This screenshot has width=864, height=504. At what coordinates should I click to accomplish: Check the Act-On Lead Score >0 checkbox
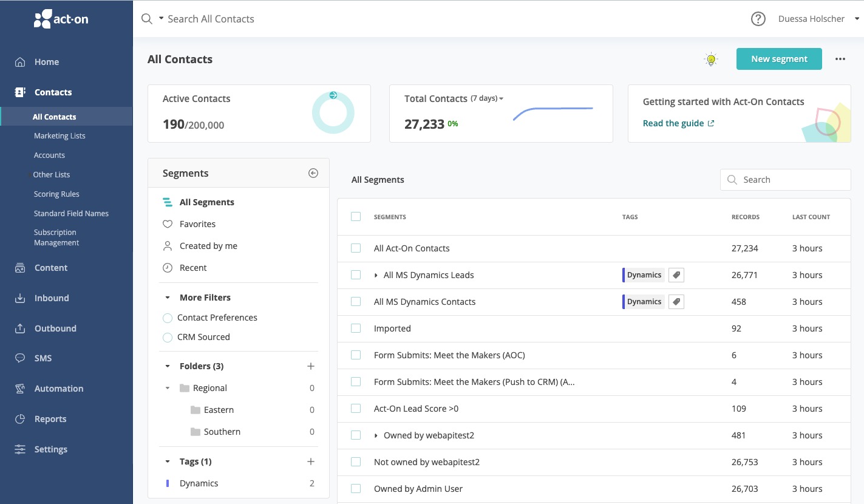[356, 409]
